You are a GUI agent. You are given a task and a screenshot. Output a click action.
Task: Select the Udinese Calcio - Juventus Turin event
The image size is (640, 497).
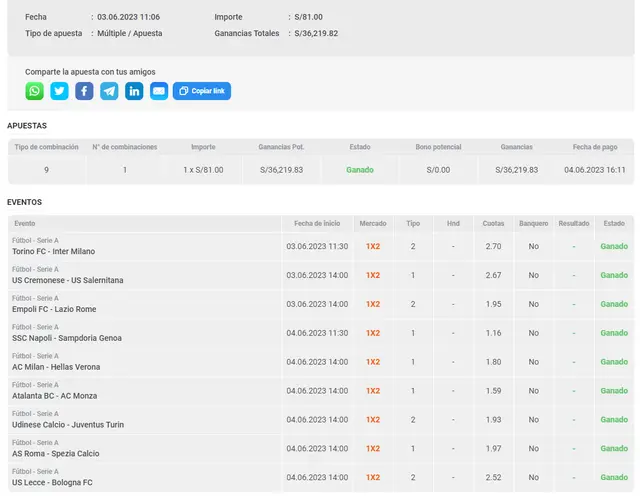68,425
